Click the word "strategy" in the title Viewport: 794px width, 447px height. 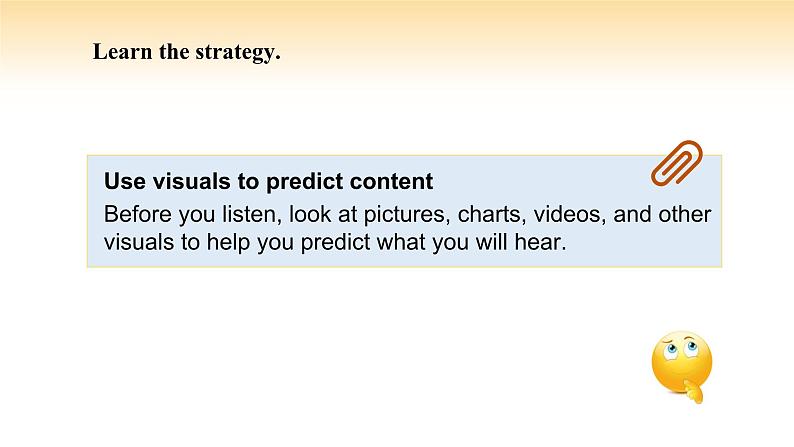(235, 53)
